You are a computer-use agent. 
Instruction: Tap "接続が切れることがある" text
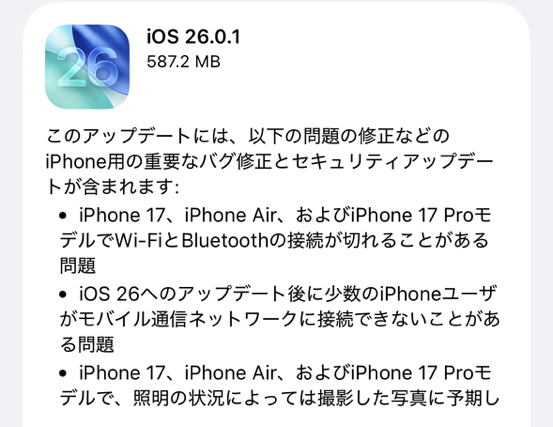(388, 241)
